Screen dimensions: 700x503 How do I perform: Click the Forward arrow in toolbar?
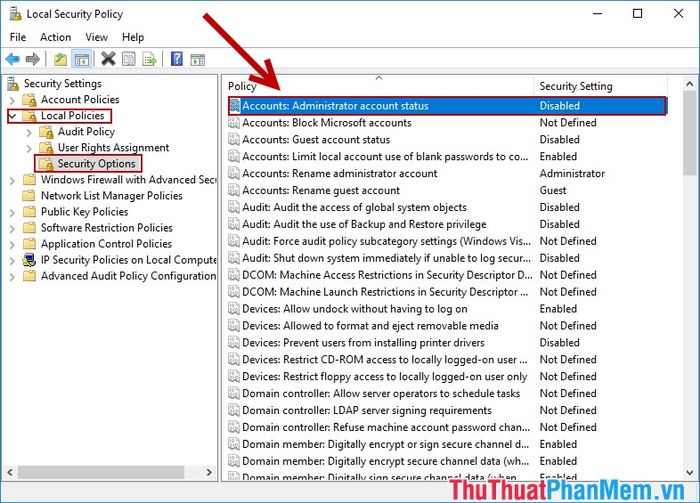(x=33, y=59)
